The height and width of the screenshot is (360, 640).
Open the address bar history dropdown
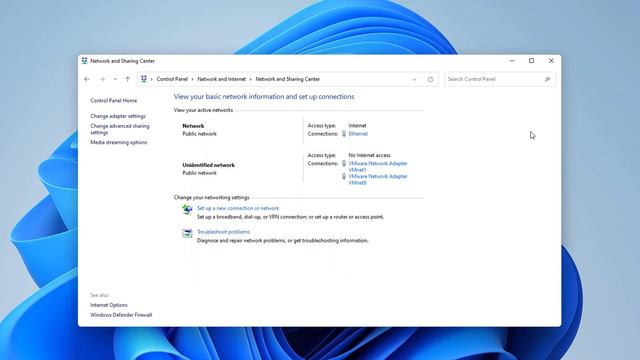414,80
